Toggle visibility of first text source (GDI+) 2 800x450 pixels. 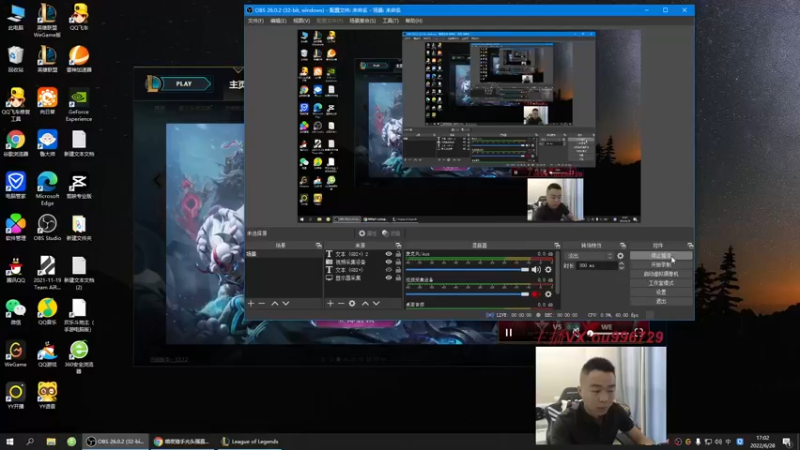389,254
